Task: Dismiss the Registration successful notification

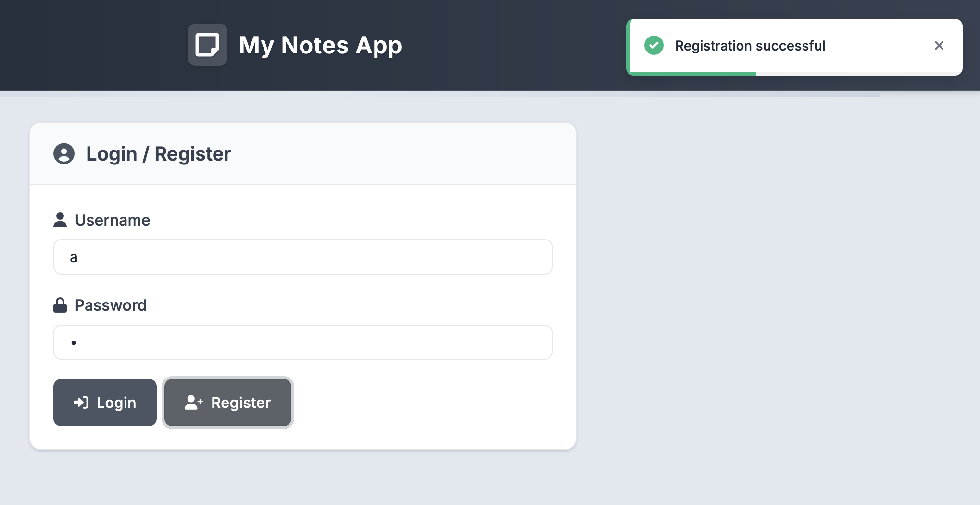Action: click(939, 45)
